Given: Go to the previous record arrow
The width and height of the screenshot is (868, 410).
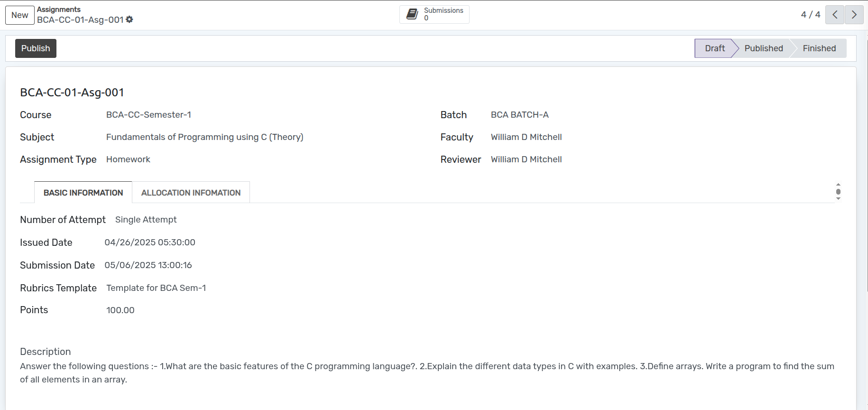Looking at the screenshot, I should [835, 15].
